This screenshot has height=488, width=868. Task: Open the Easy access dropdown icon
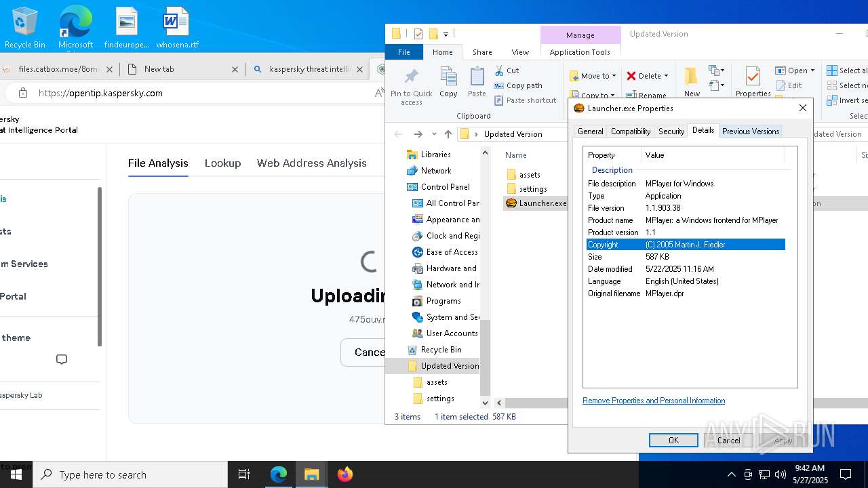click(716, 85)
